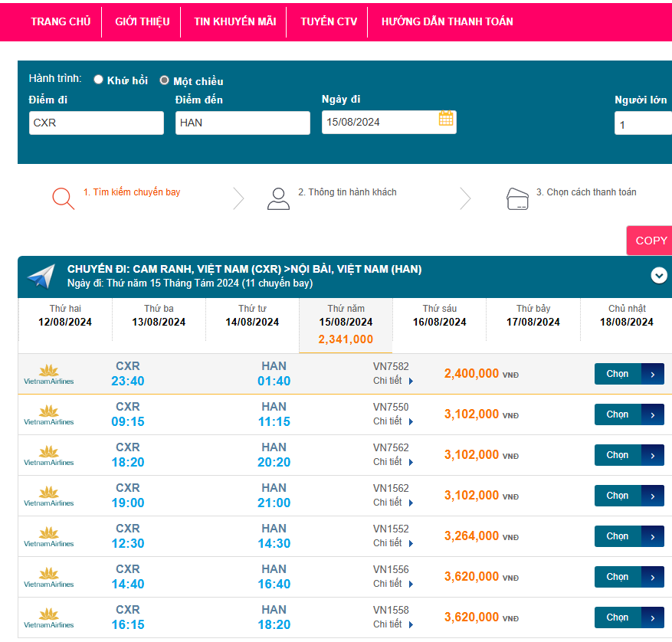The image size is (672, 642).
Task: Click Vietnam Airlines logo for flight VN7582
Action: tap(49, 374)
